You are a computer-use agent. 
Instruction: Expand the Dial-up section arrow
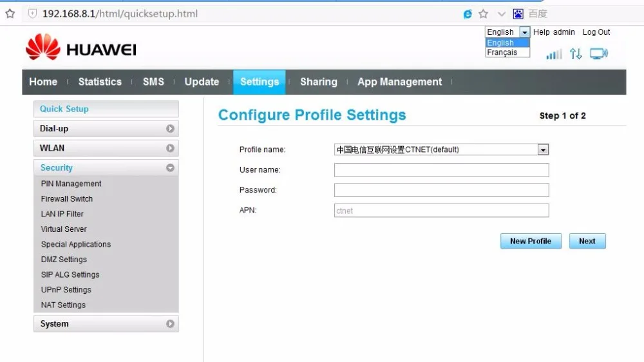click(170, 129)
